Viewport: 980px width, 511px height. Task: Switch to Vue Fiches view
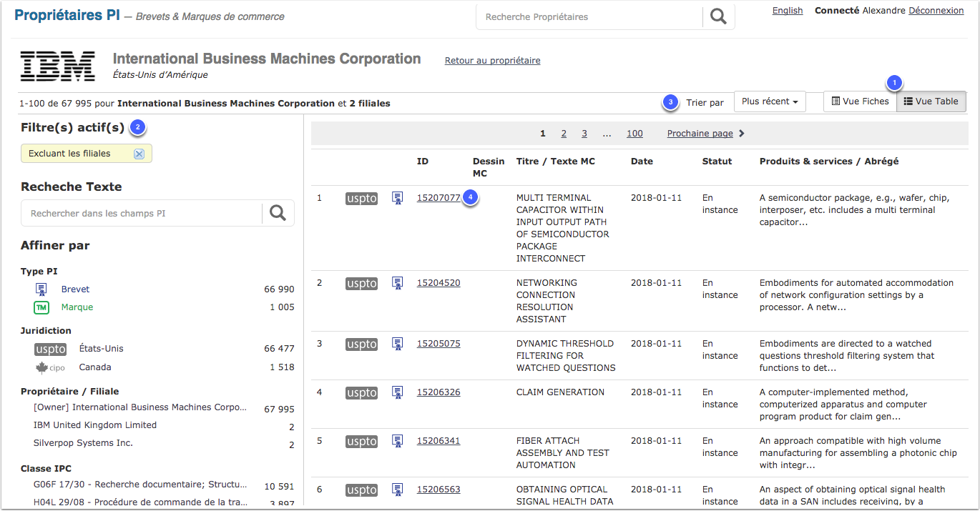(x=860, y=101)
